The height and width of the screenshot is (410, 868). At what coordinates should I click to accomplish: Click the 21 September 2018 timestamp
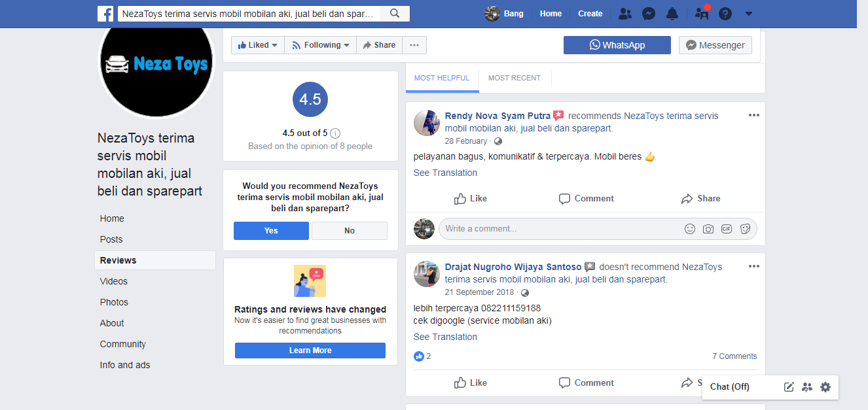pyautogui.click(x=480, y=293)
